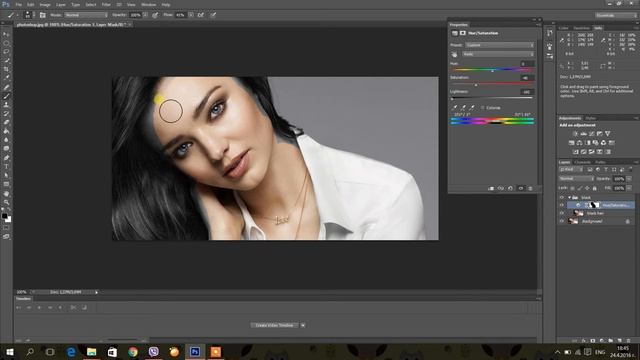The height and width of the screenshot is (360, 640).
Task: Open the Image menu
Action: 45,4
